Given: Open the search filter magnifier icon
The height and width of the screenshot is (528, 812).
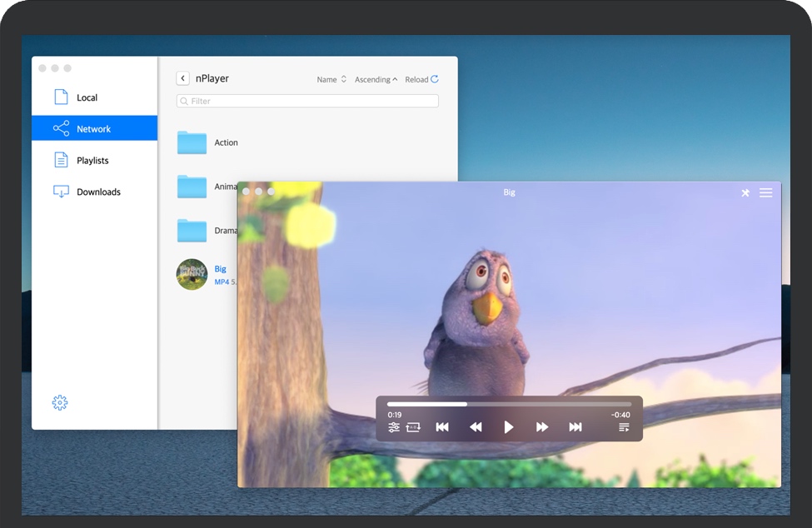Looking at the screenshot, I should 184,100.
